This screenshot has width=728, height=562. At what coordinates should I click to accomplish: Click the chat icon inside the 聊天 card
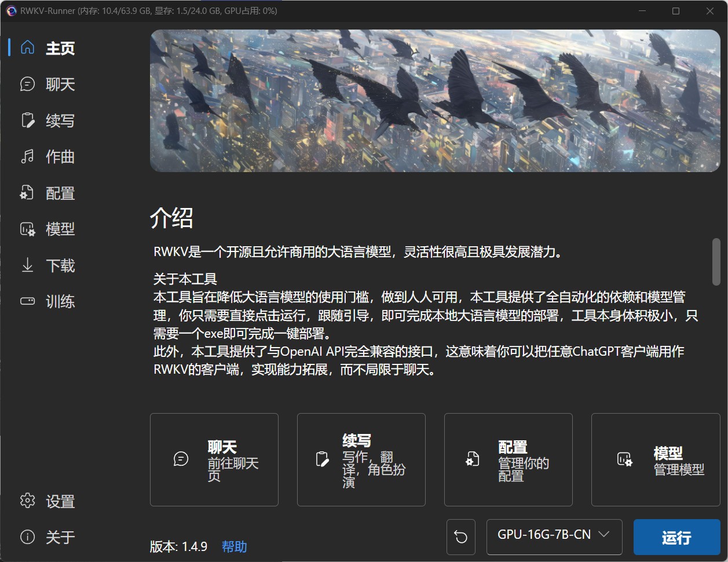point(181,459)
